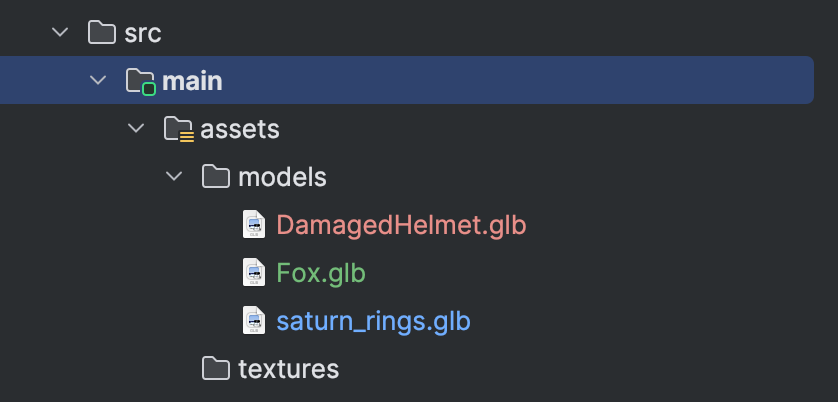Screen dimensions: 838x402
Task: Select the models folder label
Action: [282, 177]
